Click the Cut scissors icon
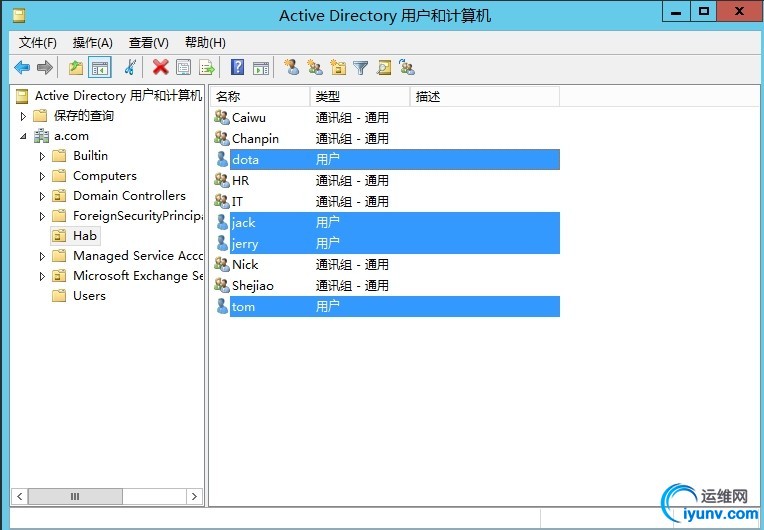This screenshot has width=764, height=530. [x=130, y=68]
